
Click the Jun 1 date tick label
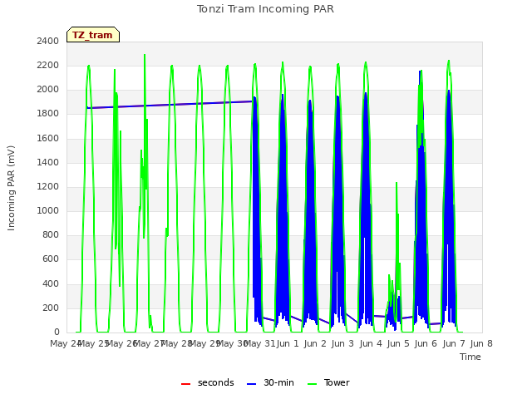tap(288, 343)
